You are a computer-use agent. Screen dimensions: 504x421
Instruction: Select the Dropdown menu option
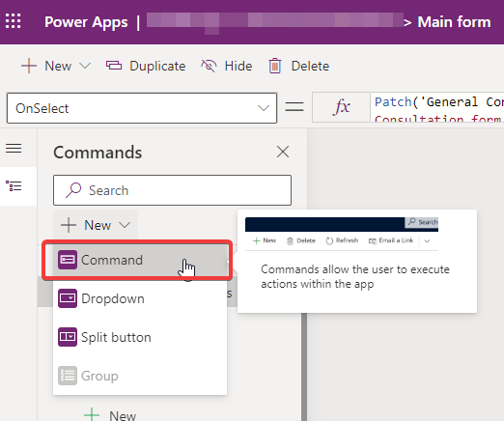[x=140, y=298]
